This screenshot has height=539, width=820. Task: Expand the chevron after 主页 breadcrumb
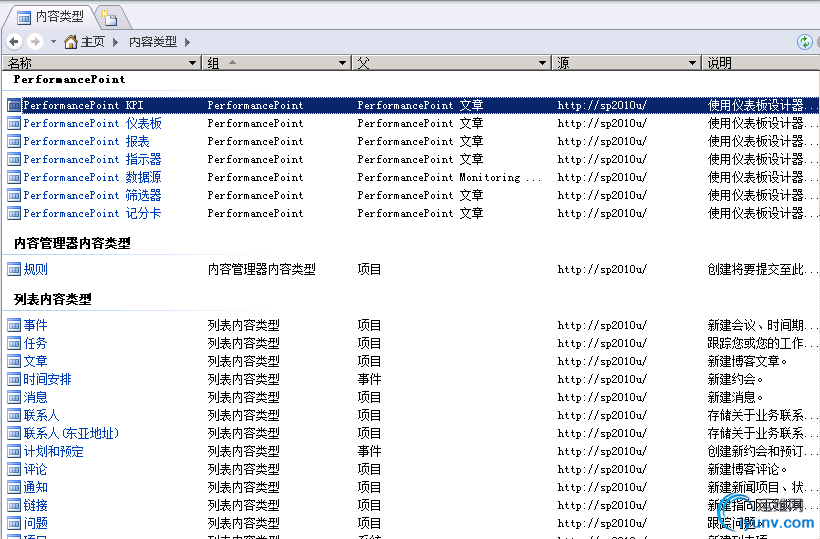click(116, 42)
